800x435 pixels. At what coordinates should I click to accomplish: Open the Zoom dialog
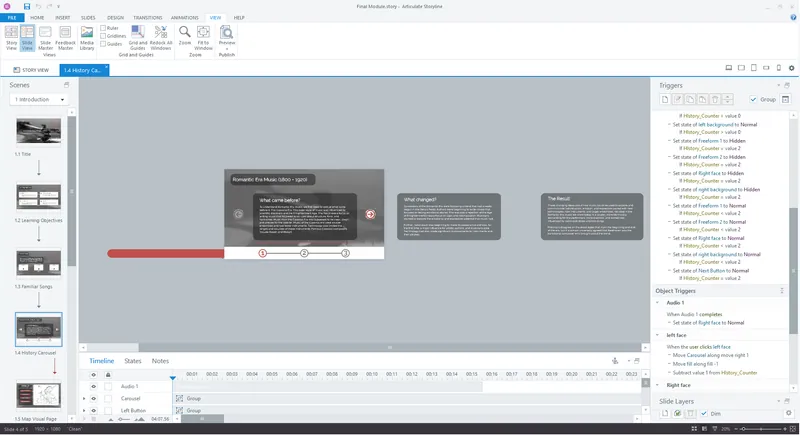click(x=185, y=36)
